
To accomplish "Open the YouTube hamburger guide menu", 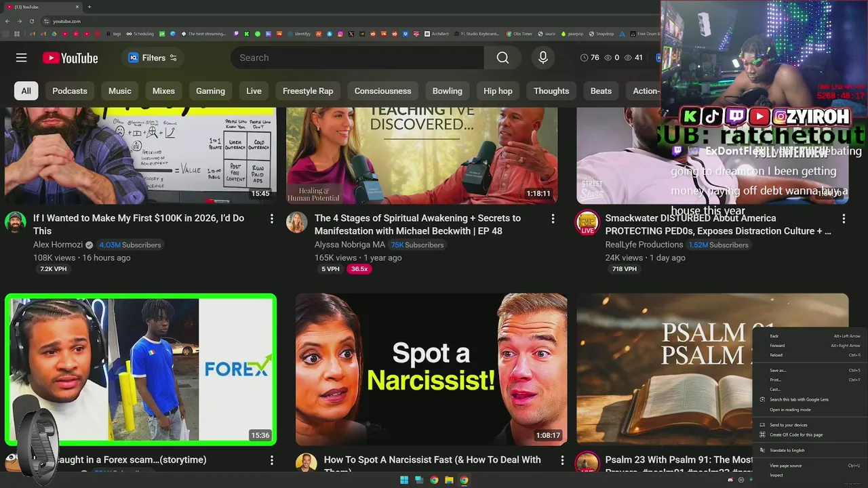I will 22,58.
